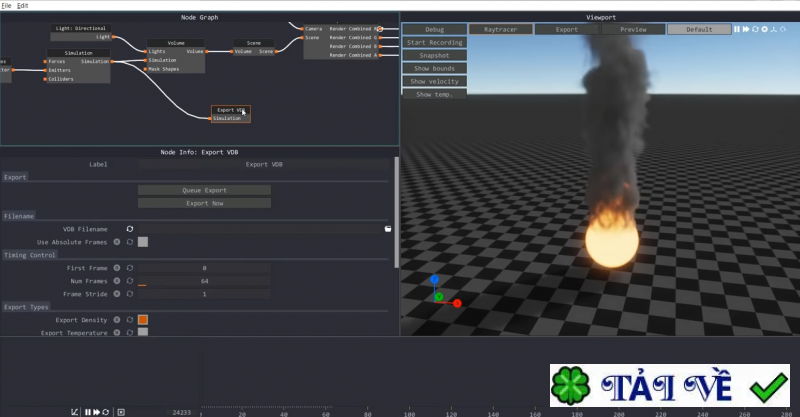Collapse the Filename section header
Viewport: 800px width, 417px height.
click(18, 216)
